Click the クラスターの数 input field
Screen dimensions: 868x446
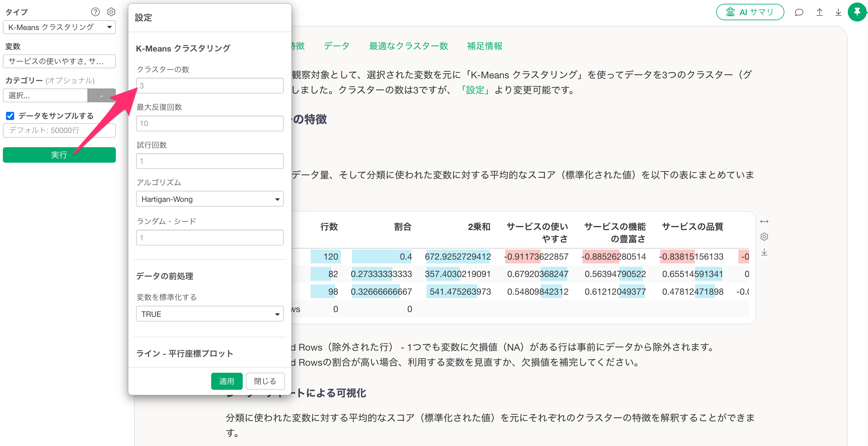click(x=210, y=86)
